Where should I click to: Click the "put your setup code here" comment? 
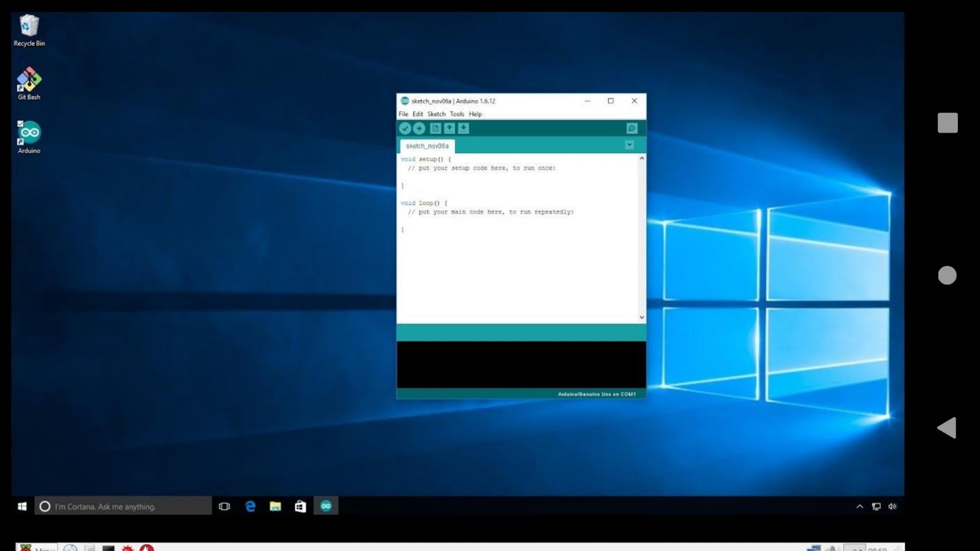[482, 168]
